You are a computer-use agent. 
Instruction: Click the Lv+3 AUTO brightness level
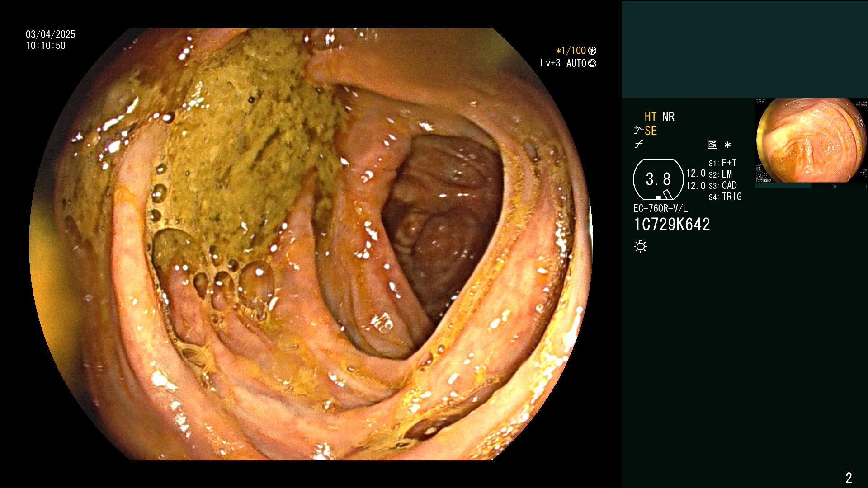(563, 63)
